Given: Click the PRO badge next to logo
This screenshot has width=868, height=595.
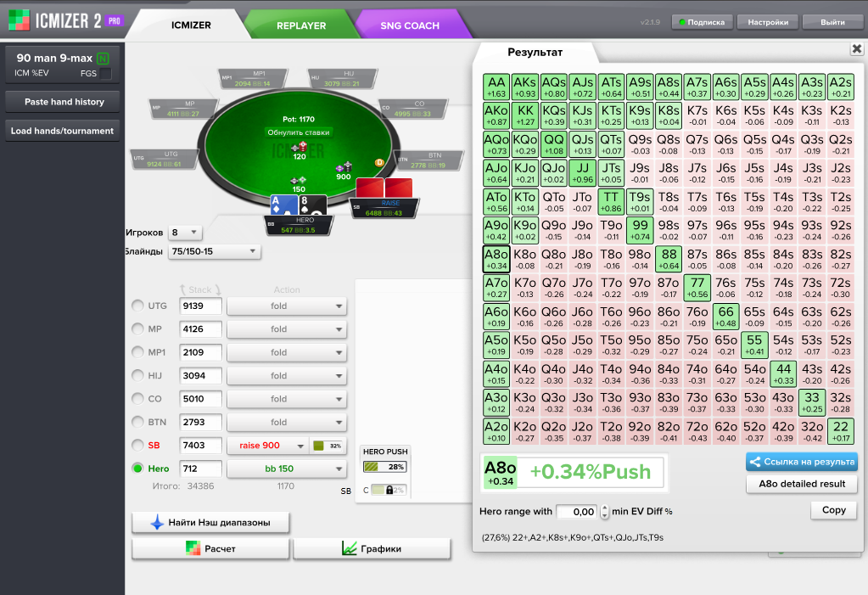Looking at the screenshot, I should coord(114,21).
